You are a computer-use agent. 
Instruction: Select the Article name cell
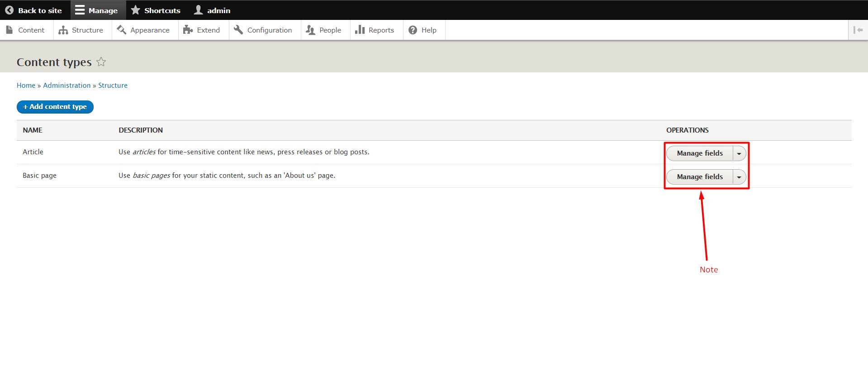(x=33, y=152)
